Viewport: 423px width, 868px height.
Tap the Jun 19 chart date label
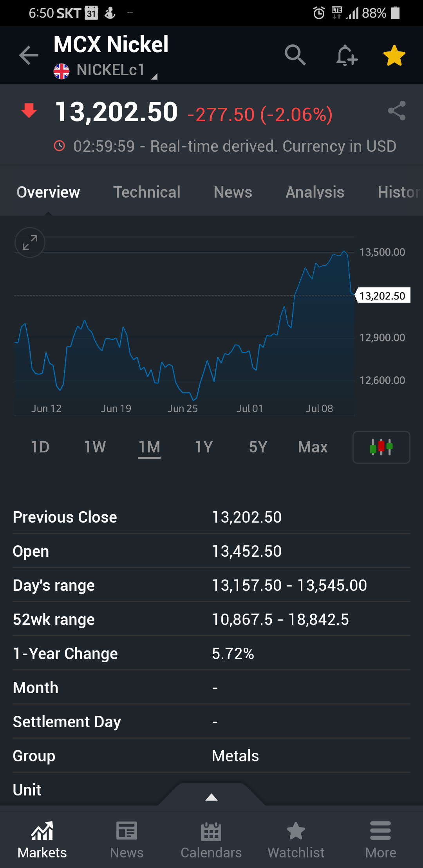coord(116,409)
